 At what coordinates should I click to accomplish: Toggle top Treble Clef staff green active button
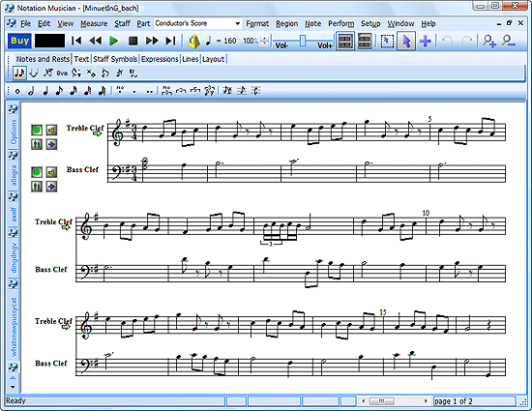point(37,130)
